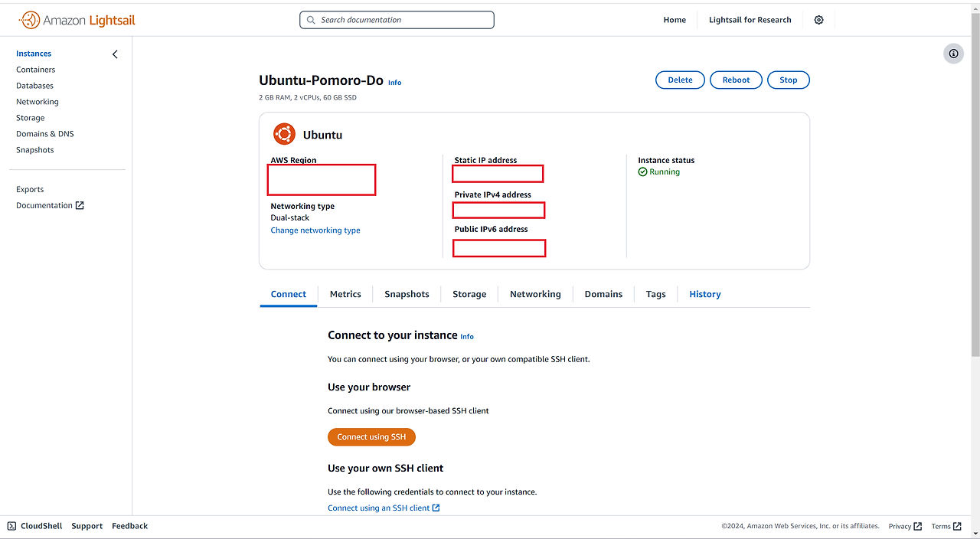The height and width of the screenshot is (539, 980).
Task: Click the Use your own SSH client heading
Action: (x=386, y=468)
